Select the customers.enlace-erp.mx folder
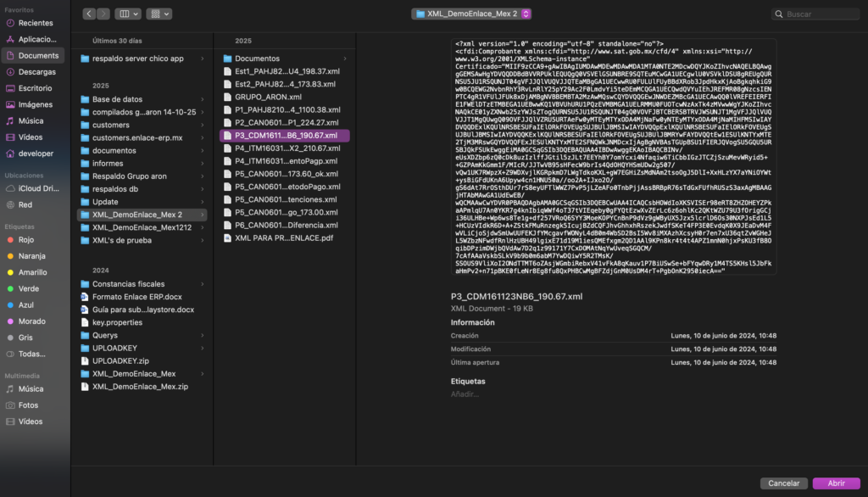This screenshot has height=497, width=868. click(x=142, y=138)
